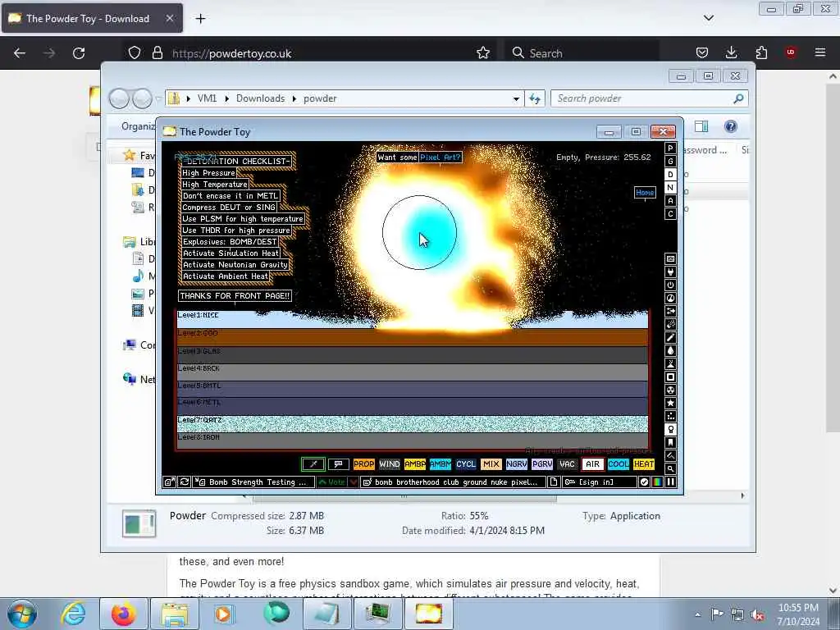840x630 pixels.
Task: Open the Liquids droplet category
Action: (670, 351)
